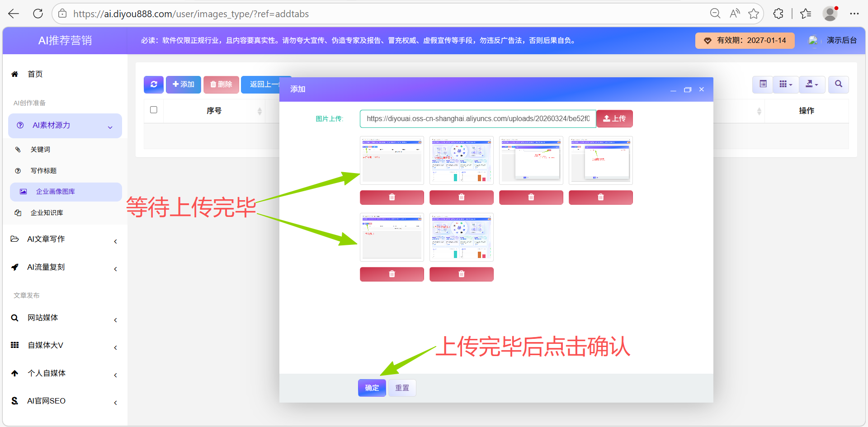Open the export options dropdown
This screenshot has height=427, width=868.
[812, 84]
